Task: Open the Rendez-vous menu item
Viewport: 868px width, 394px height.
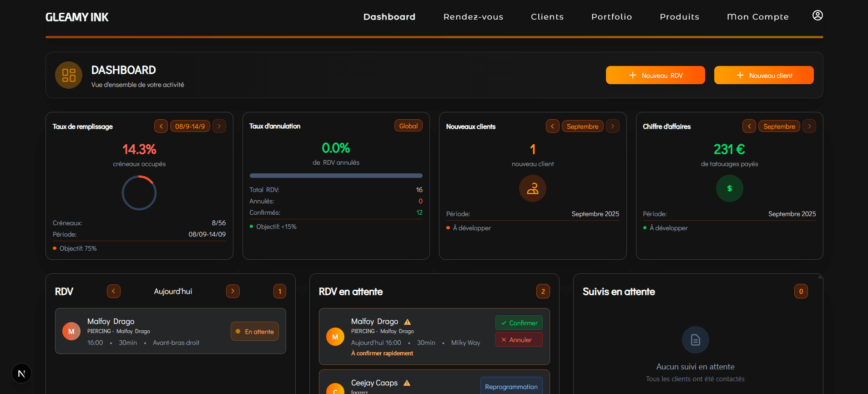Action: click(x=473, y=17)
